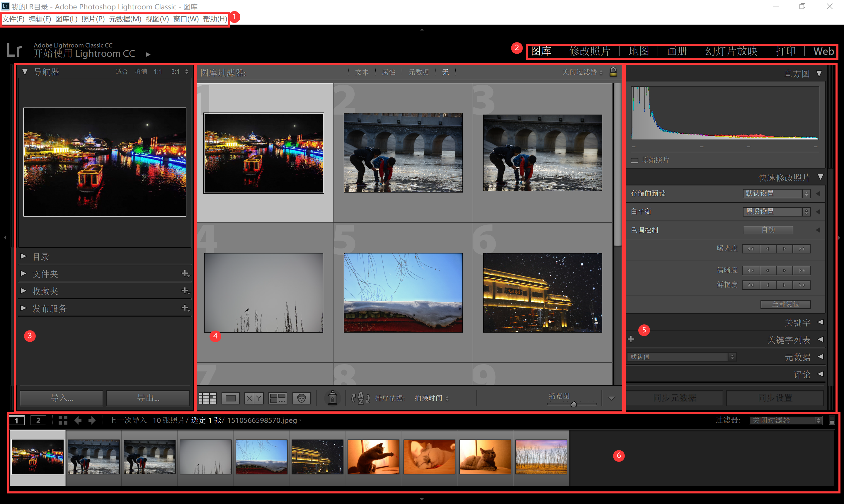Show grid in filmstrip source icon
Viewport: 844px width, 504px height.
[63, 420]
